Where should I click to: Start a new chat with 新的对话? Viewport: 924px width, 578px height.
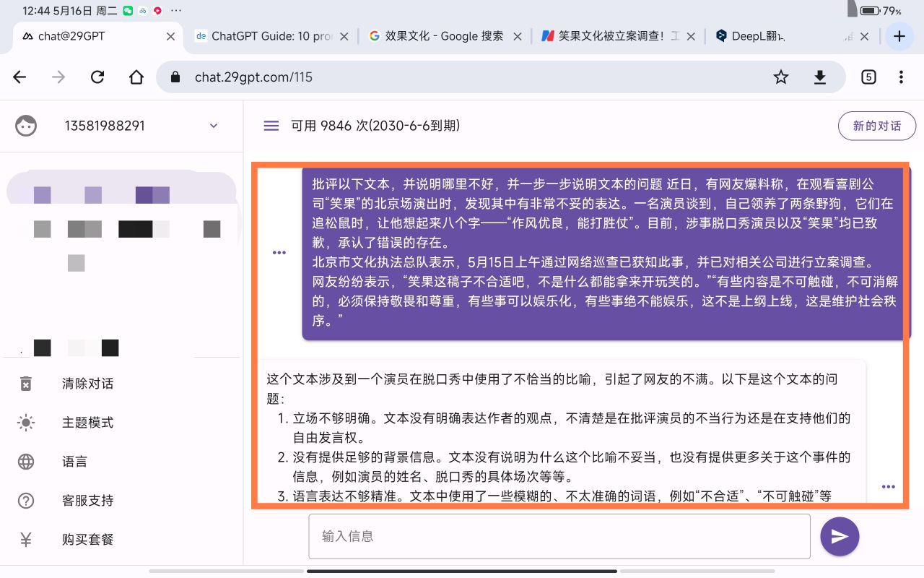pos(877,126)
